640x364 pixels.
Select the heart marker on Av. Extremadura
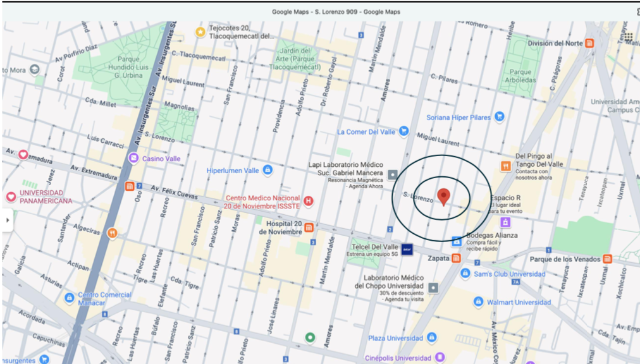pyautogui.click(x=23, y=155)
